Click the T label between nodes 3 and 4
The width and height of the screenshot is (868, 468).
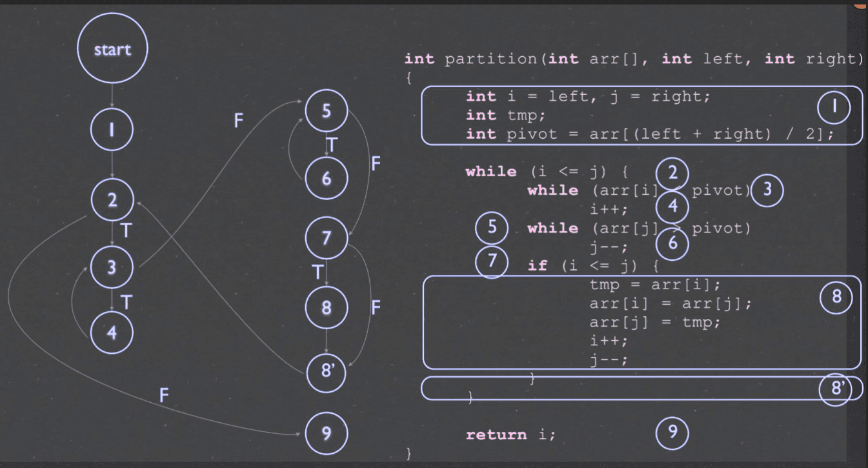point(126,301)
